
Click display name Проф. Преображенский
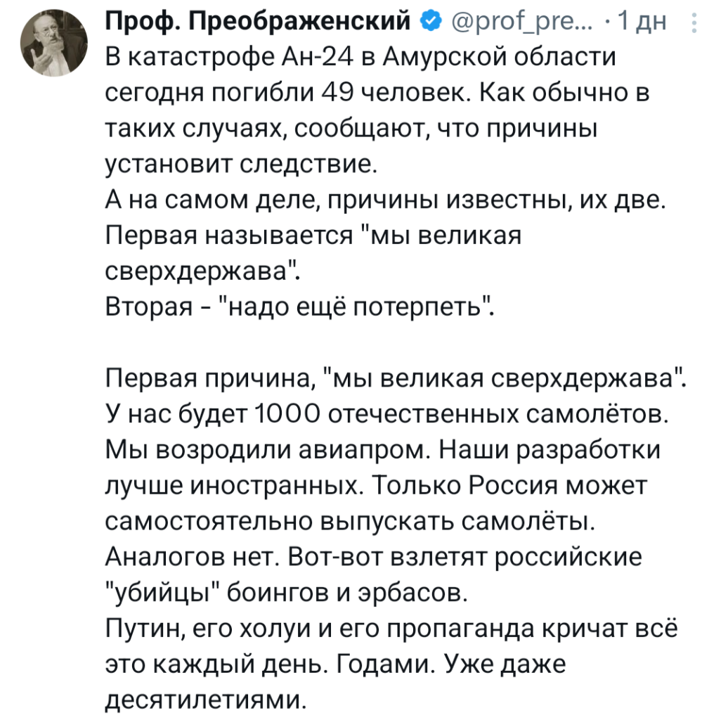pyautogui.click(x=259, y=25)
